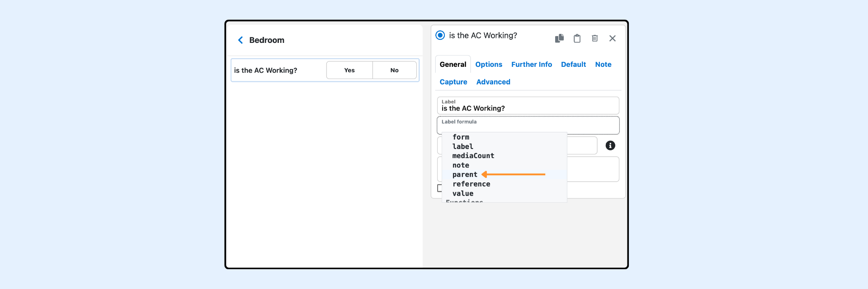Screen dimensions: 868x289
Task: Open the Further Info tab
Action: (x=531, y=65)
